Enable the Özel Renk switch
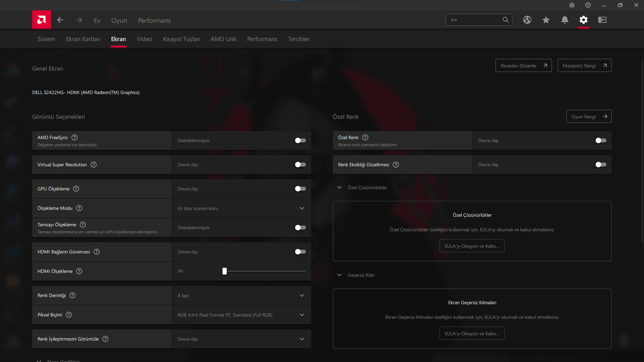Viewport: 644px width, 362px height. coord(601,140)
